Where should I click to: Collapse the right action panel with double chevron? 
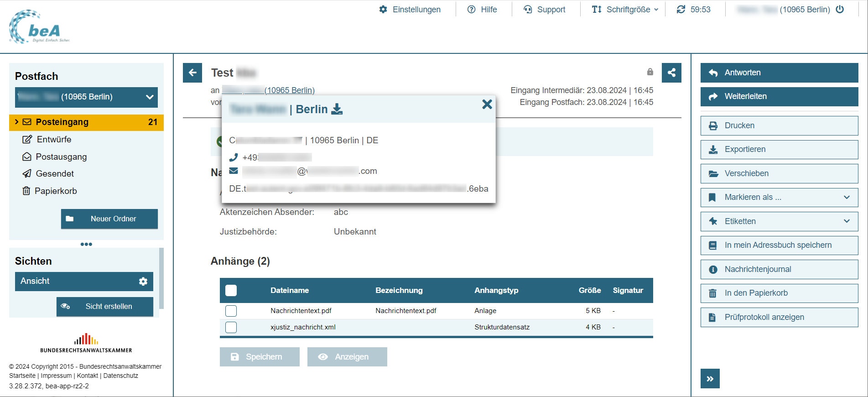(710, 378)
